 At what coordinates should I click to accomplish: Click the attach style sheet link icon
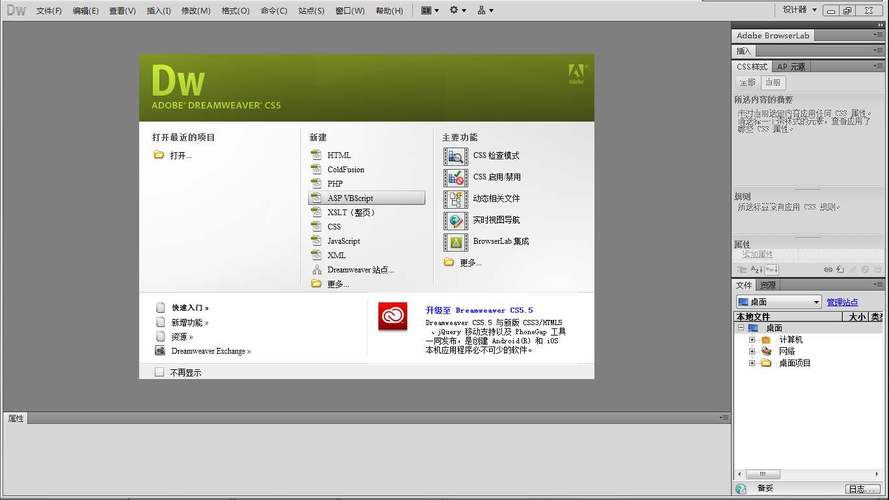(828, 270)
